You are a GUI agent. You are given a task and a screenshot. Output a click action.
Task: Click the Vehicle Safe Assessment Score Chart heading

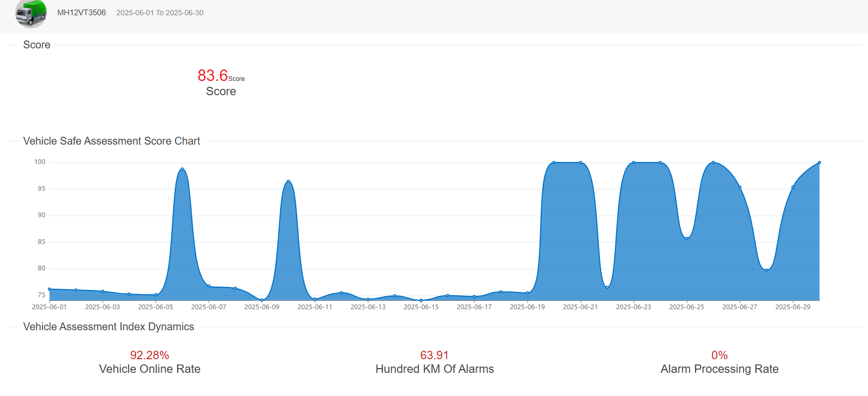coord(111,141)
